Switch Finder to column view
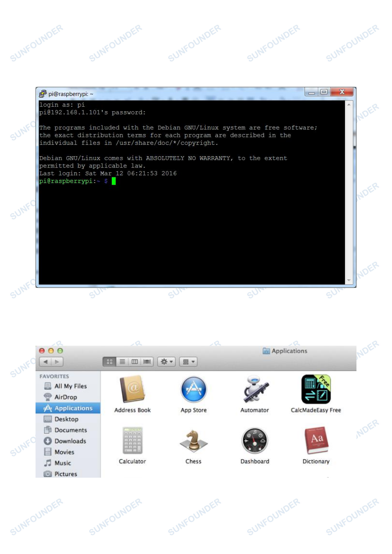The width and height of the screenshot is (392, 554). tap(135, 362)
